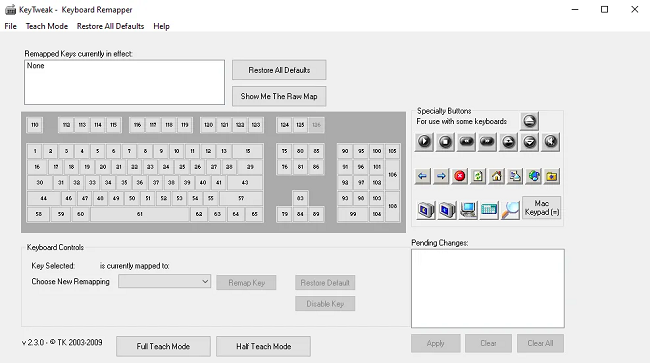The width and height of the screenshot is (650, 363).
Task: Click the Calculator specialty button
Action: [x=489, y=210]
